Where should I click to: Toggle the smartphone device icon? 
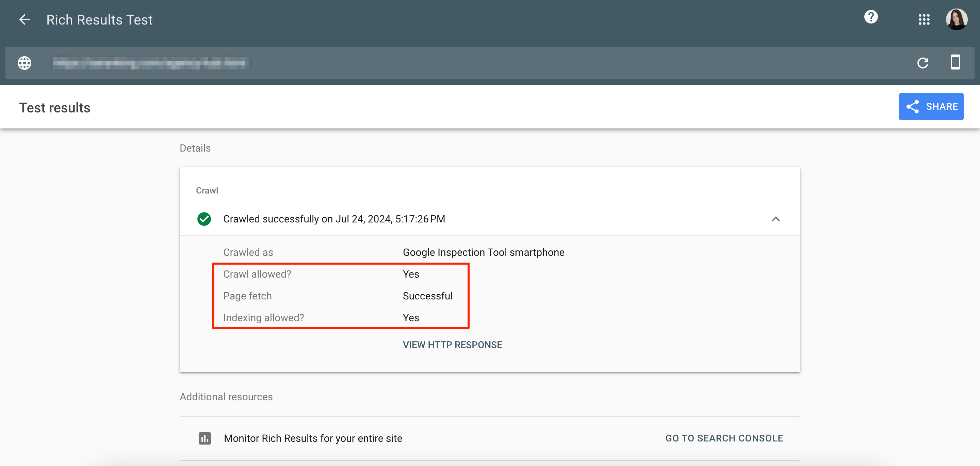(x=955, y=62)
